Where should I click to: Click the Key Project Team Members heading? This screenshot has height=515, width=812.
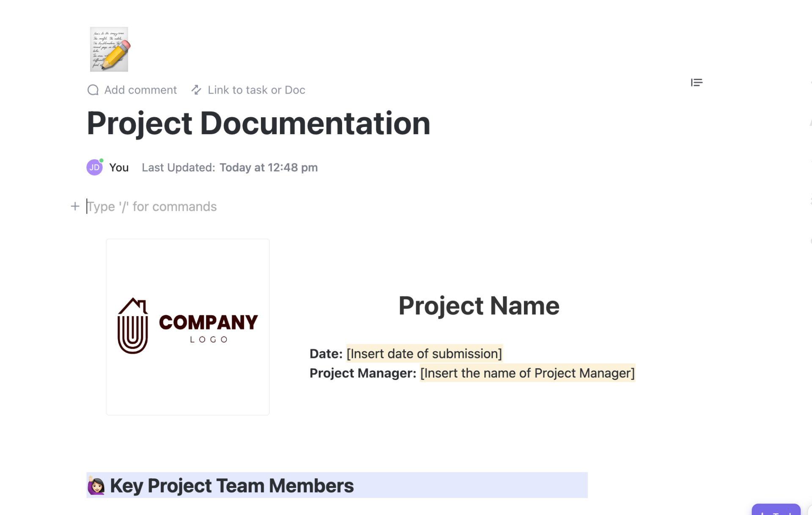(232, 486)
